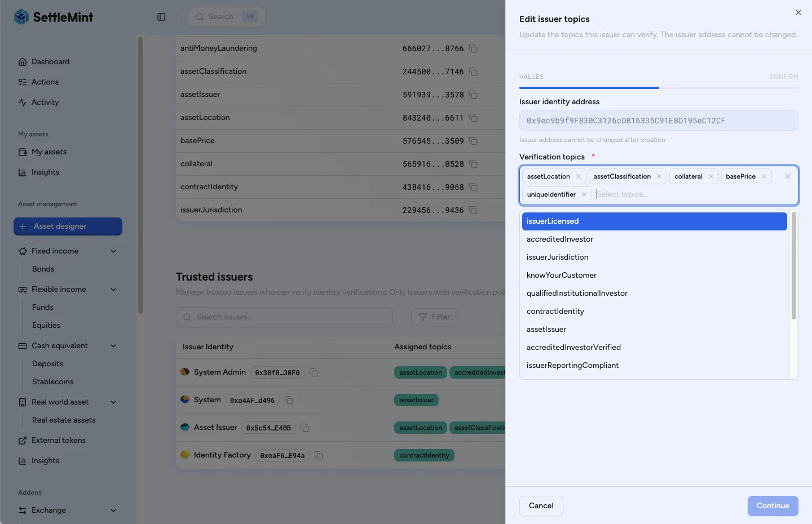The width and height of the screenshot is (812, 524).
Task: Open Insights via its chart icon
Action: pyautogui.click(x=23, y=172)
